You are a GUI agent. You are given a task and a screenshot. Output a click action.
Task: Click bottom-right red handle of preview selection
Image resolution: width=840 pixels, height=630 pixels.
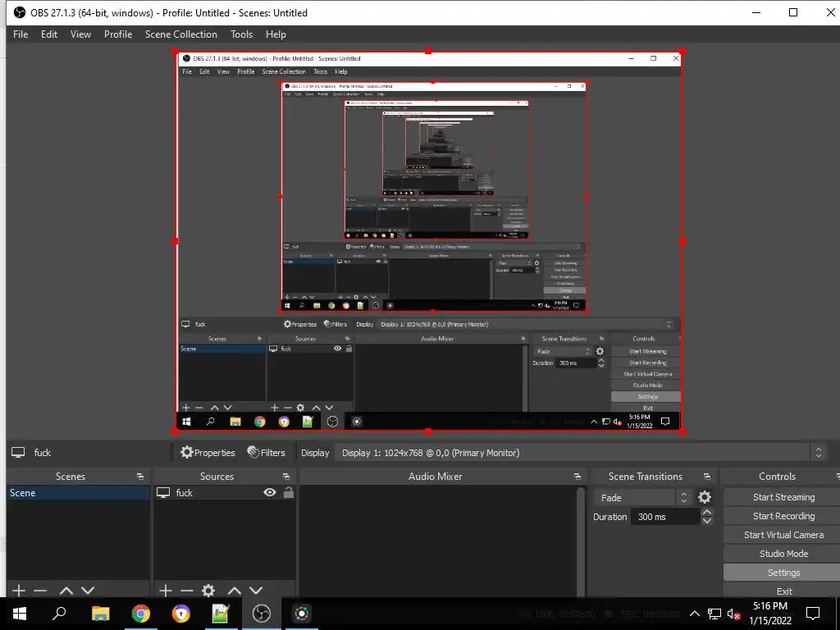(x=682, y=431)
